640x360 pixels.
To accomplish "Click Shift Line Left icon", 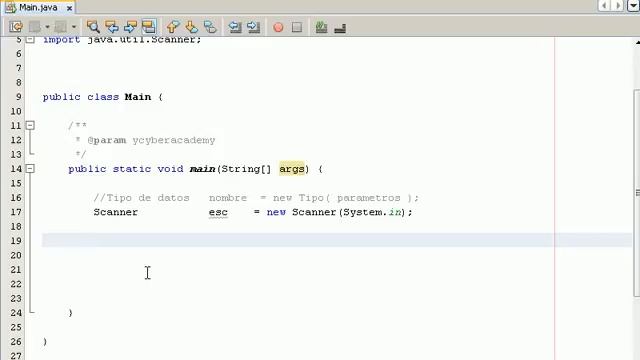I will (x=235, y=27).
